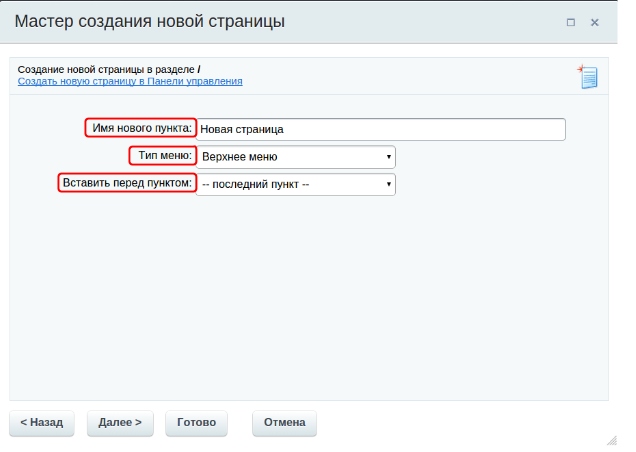
Task: Cancel the wizard via 'Отмена' button
Action: pyautogui.click(x=284, y=423)
